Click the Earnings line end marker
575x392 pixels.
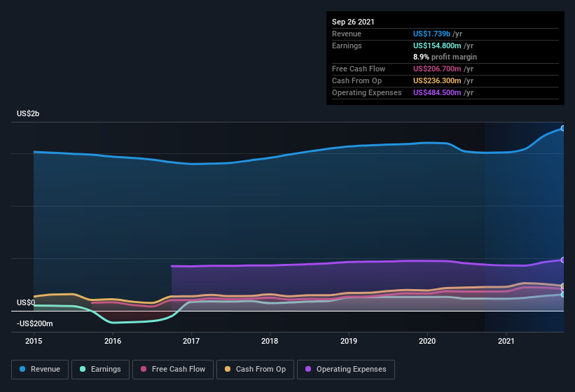pyautogui.click(x=563, y=295)
